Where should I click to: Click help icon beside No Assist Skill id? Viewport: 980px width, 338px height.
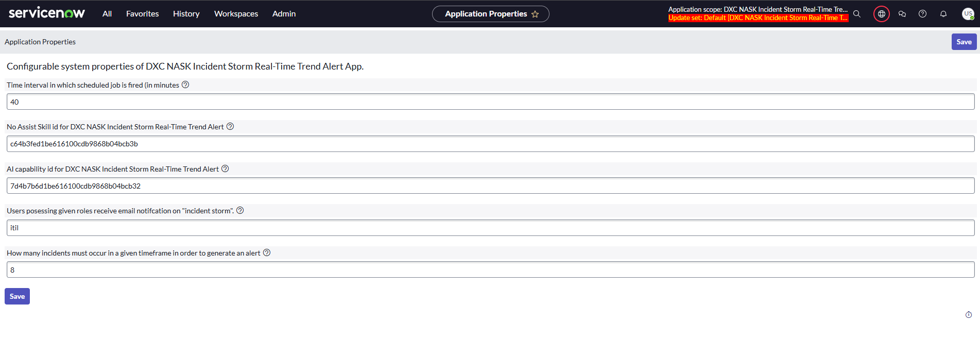(230, 127)
